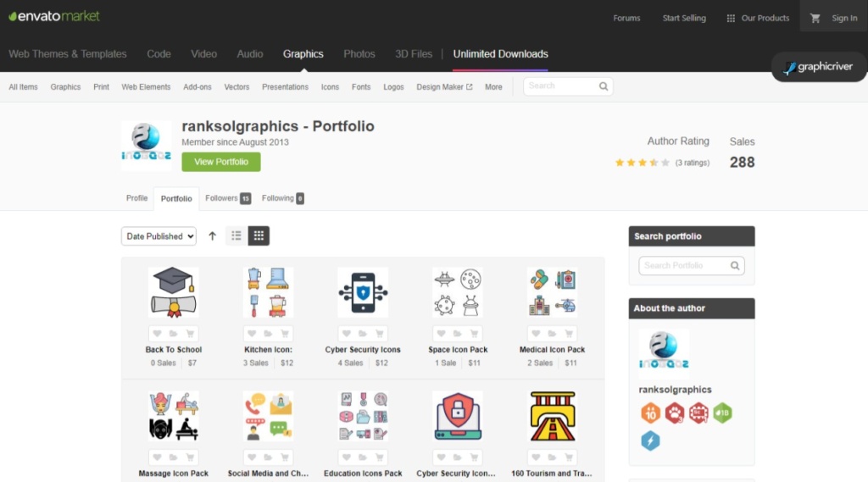Image resolution: width=868 pixels, height=482 pixels.
Task: Click the View Portfolio button
Action: coord(220,162)
